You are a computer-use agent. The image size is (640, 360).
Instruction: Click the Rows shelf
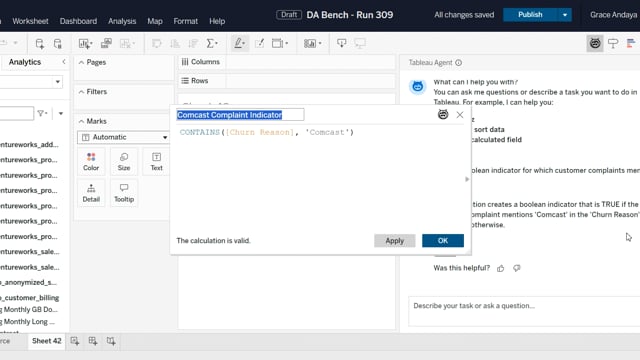click(x=287, y=81)
